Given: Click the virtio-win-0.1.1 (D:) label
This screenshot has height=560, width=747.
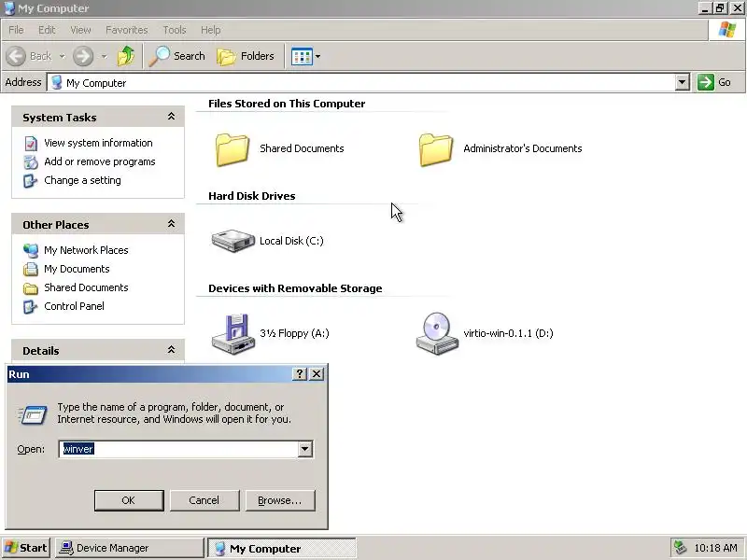Looking at the screenshot, I should pos(508,333).
